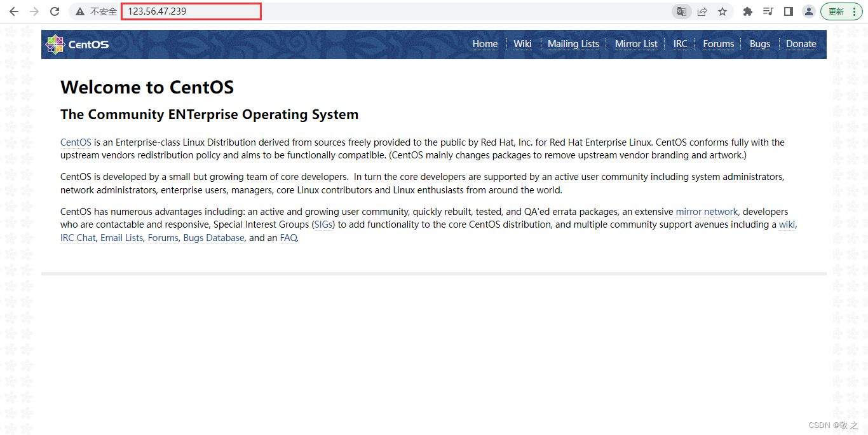Click the address bar showing 123.56.47.239

coord(191,11)
